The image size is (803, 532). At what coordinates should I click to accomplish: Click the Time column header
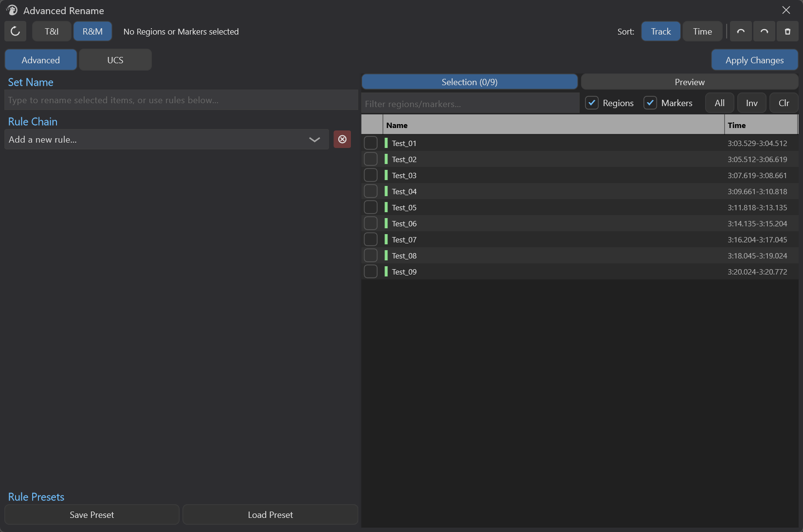pos(761,125)
